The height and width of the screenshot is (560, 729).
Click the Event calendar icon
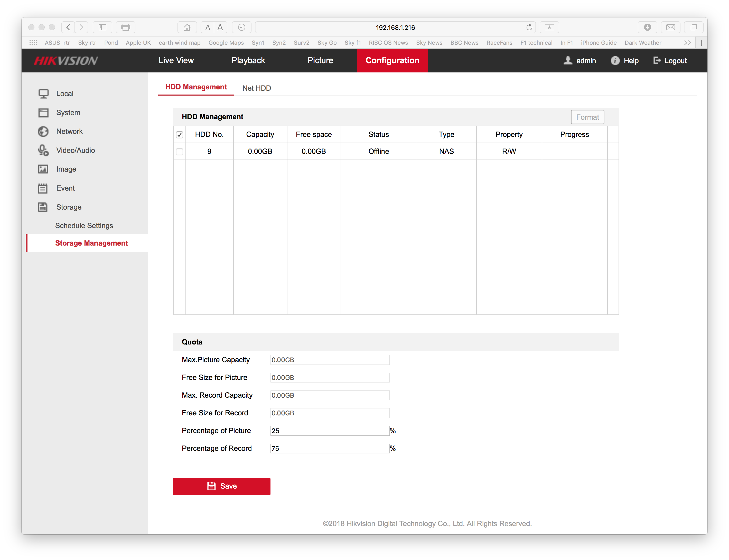click(x=43, y=188)
